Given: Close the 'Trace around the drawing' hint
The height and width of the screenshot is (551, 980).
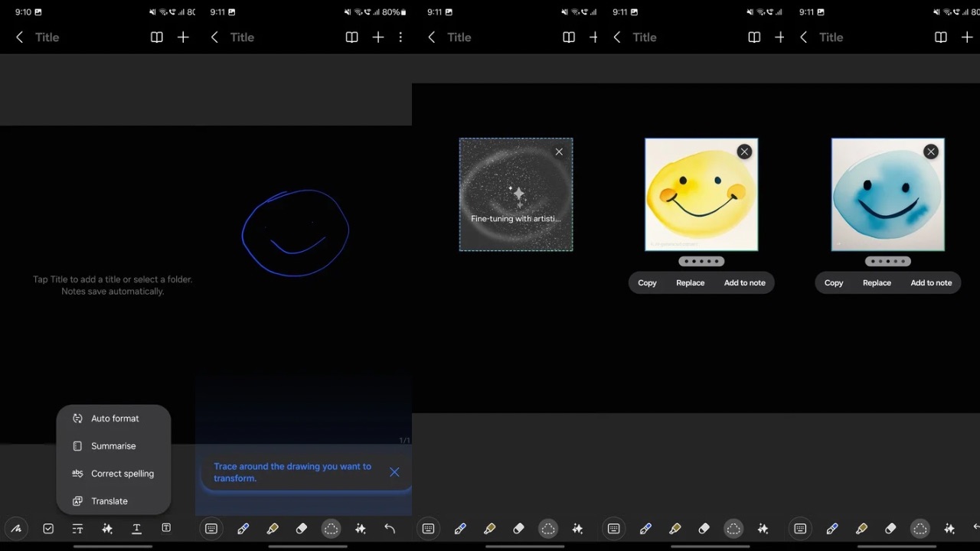Looking at the screenshot, I should [394, 472].
